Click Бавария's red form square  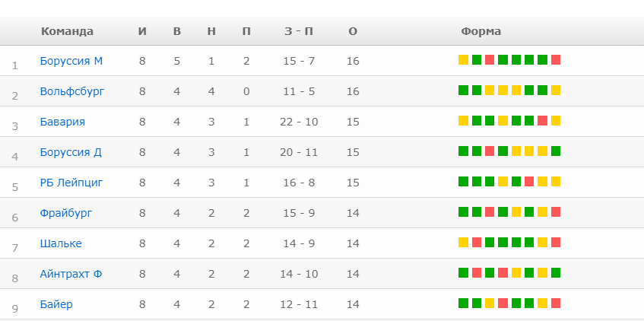[542, 121]
